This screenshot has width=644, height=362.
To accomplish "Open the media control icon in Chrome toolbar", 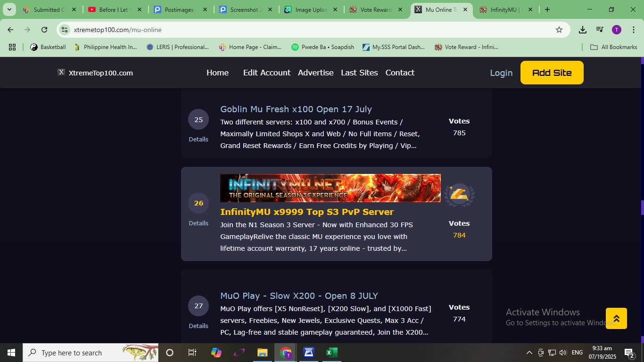I will (600, 30).
